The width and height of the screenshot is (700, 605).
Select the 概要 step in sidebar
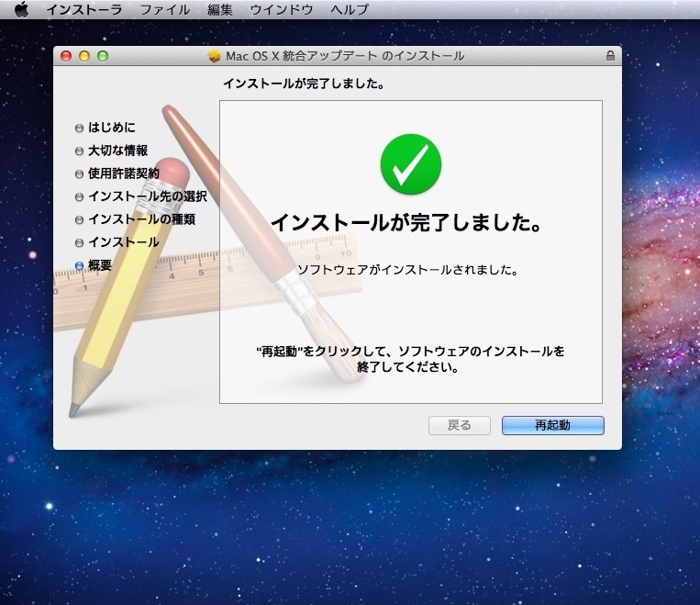click(x=100, y=265)
